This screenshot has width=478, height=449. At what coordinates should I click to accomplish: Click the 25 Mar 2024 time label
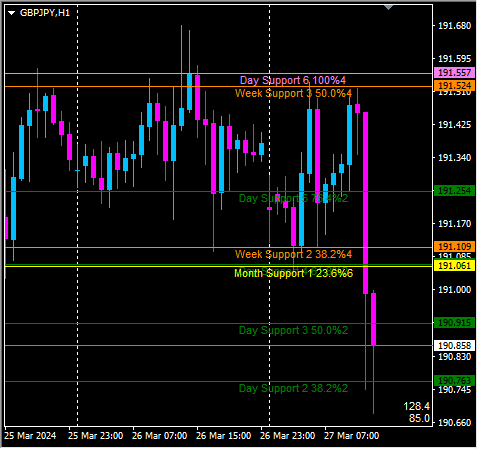pos(30,436)
